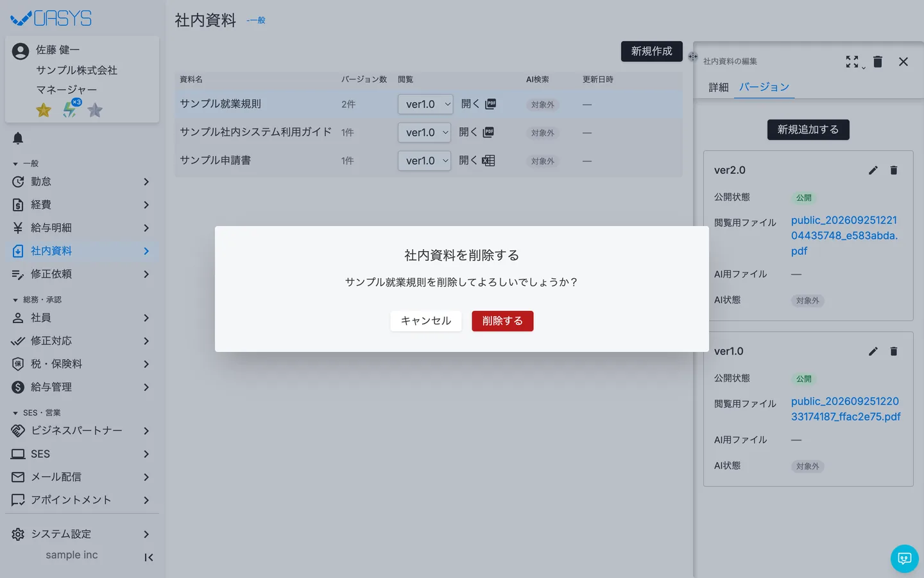Open the spreadsheet icon for サンプル申請書
Image resolution: width=924 pixels, height=578 pixels.
(488, 161)
